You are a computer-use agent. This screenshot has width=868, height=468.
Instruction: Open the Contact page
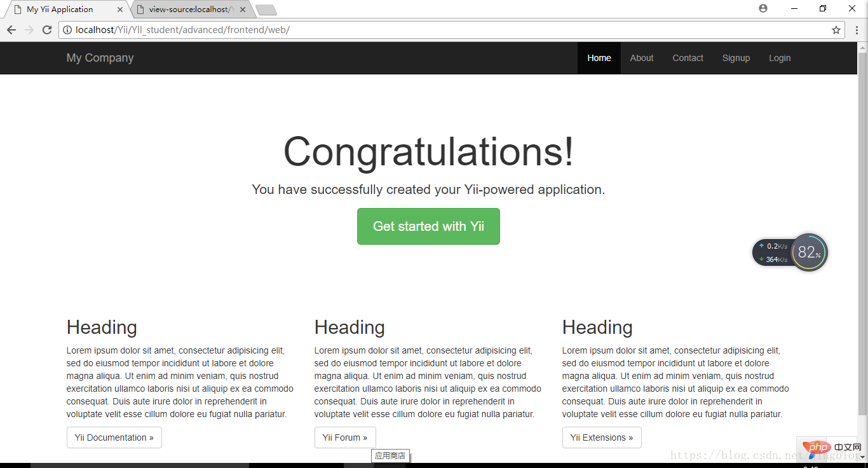click(x=688, y=58)
